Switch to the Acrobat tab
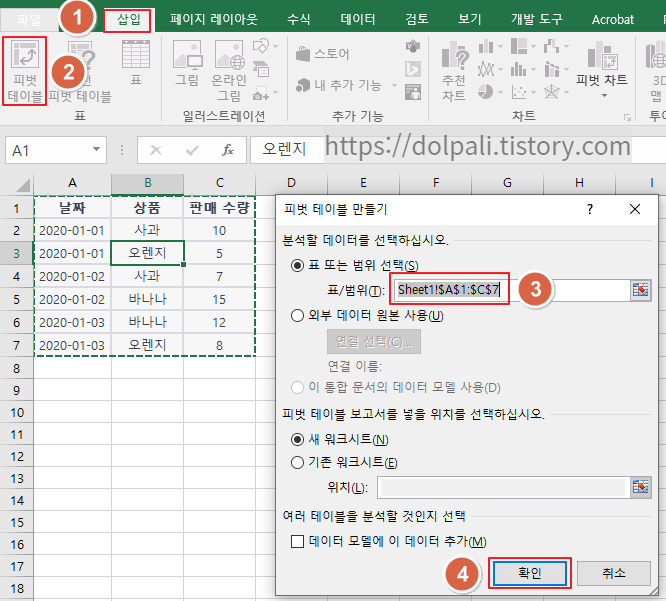 [613, 20]
